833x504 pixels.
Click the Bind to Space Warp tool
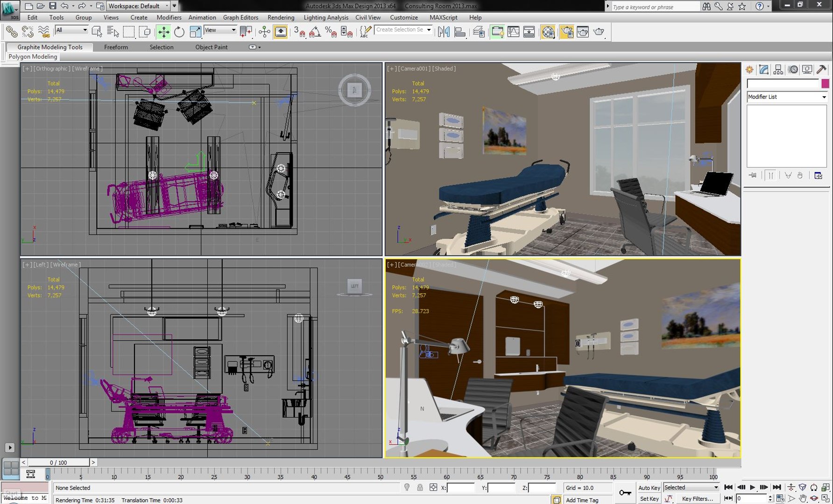[43, 32]
